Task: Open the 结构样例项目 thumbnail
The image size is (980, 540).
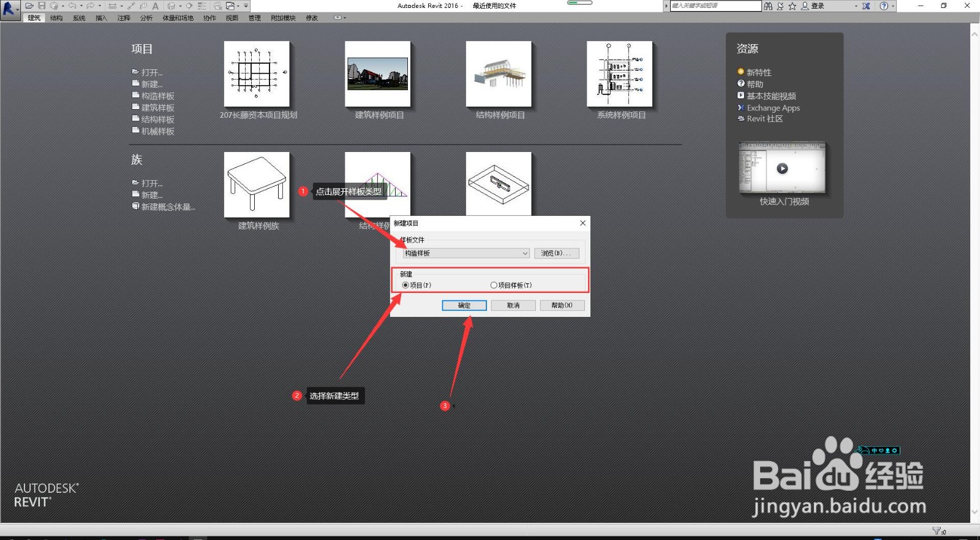Action: click(x=499, y=74)
